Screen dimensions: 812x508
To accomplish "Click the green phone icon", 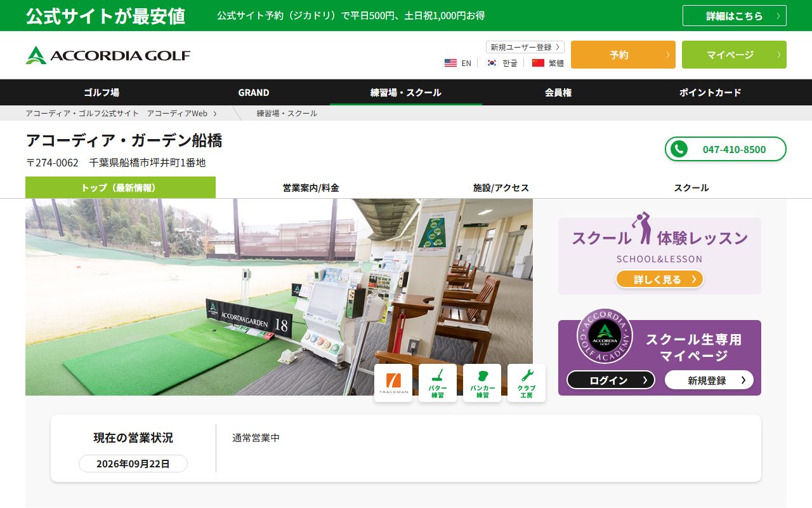I will [x=679, y=149].
